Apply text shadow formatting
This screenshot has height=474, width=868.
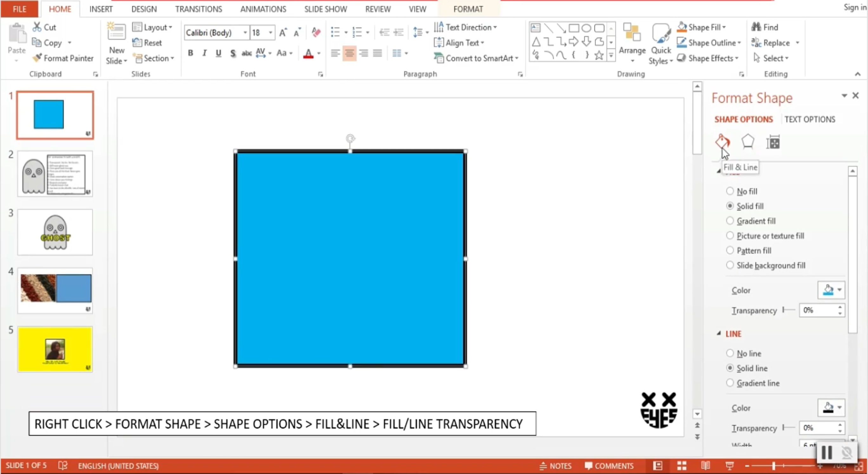click(x=233, y=53)
